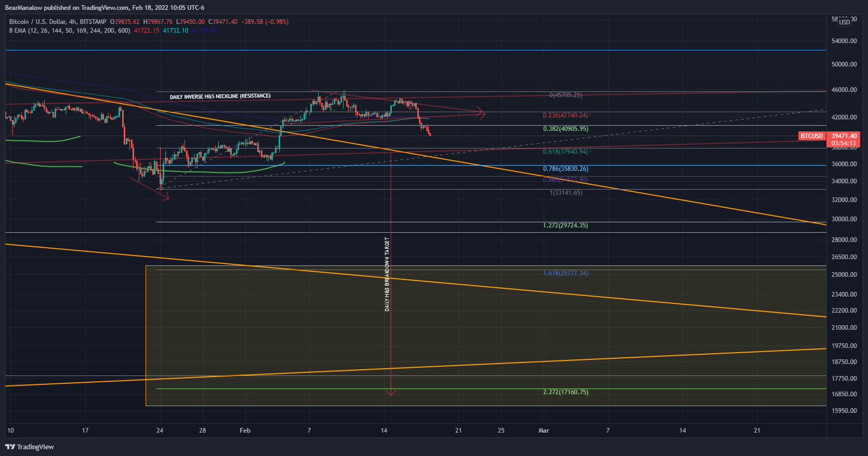Select the 8 EMA indicator legend

click(x=70, y=31)
